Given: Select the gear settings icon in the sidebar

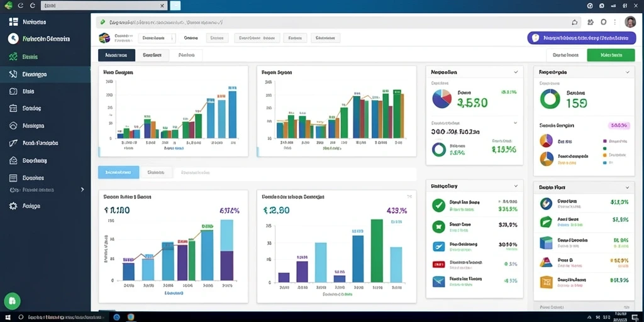Looking at the screenshot, I should pyautogui.click(x=14, y=206).
